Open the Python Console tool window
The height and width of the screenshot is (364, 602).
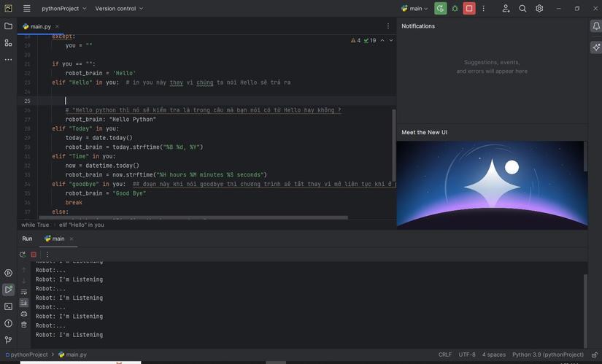(x=8, y=273)
